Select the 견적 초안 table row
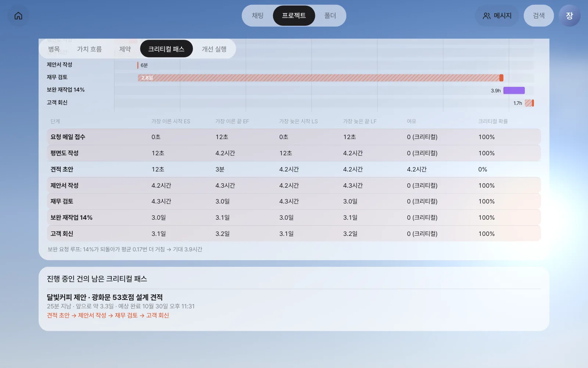This screenshot has height=368, width=588. click(294, 169)
